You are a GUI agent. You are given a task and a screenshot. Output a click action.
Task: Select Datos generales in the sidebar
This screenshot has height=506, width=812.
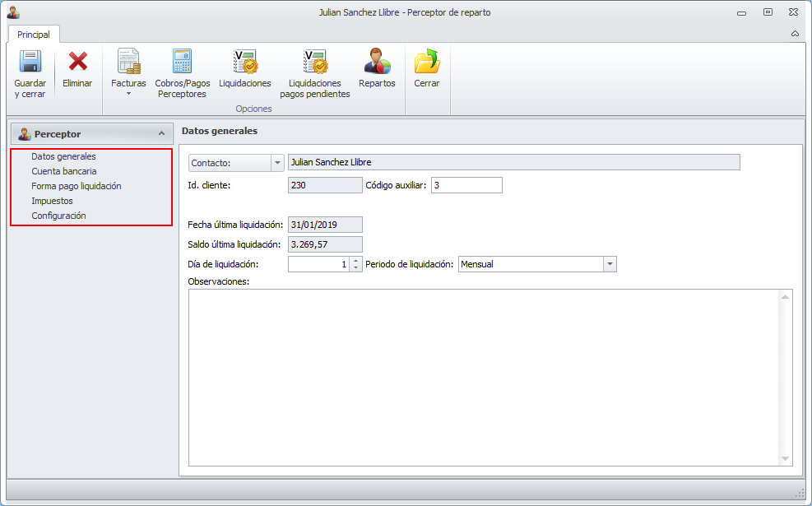[x=63, y=156]
